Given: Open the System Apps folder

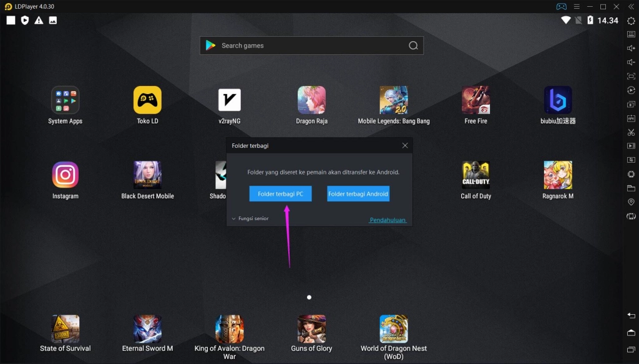Looking at the screenshot, I should click(65, 105).
